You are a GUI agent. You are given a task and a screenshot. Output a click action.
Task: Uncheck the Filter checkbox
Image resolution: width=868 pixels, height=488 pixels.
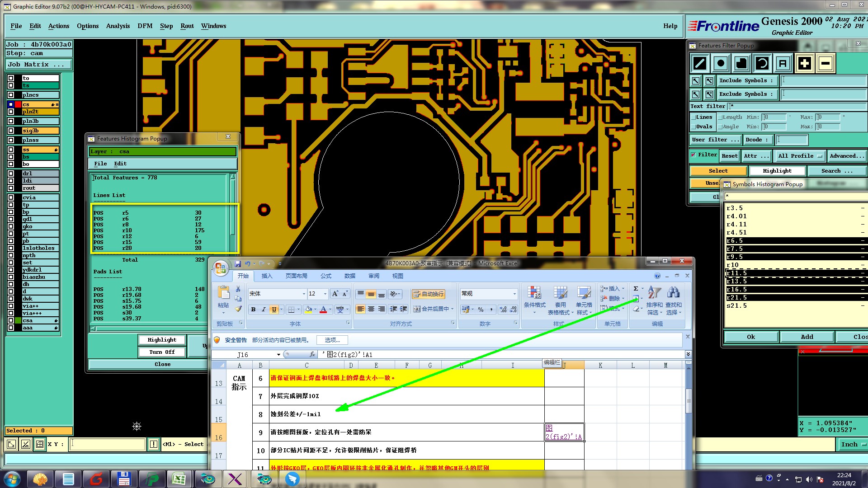pyautogui.click(x=693, y=155)
